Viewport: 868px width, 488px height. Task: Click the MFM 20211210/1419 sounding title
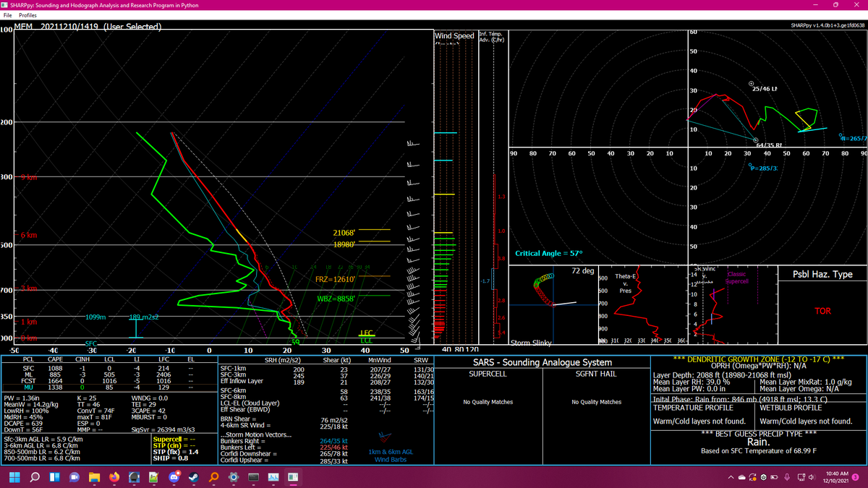(87, 27)
